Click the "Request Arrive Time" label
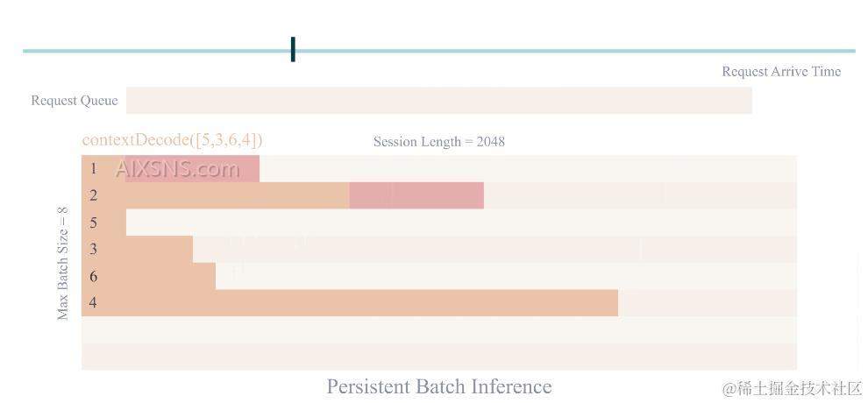The height and width of the screenshot is (403, 868). point(781,72)
